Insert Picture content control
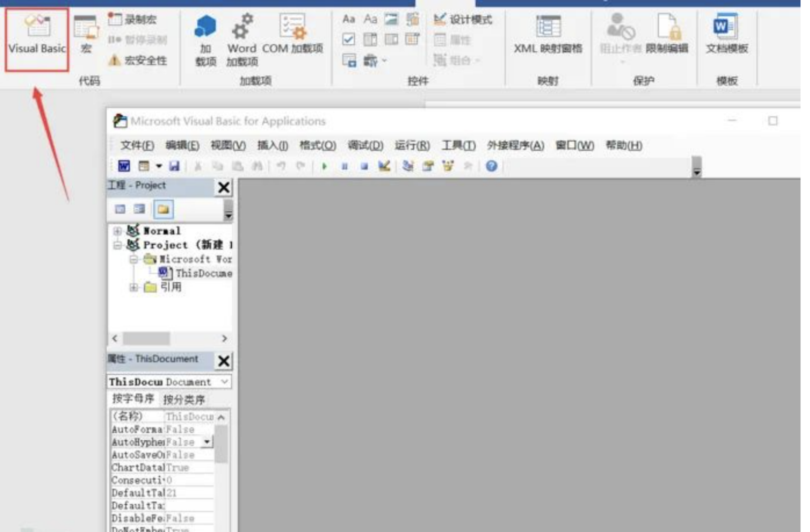 click(x=391, y=19)
